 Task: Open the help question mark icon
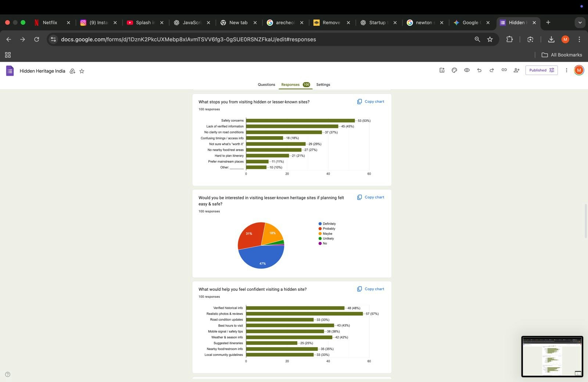click(x=8, y=374)
